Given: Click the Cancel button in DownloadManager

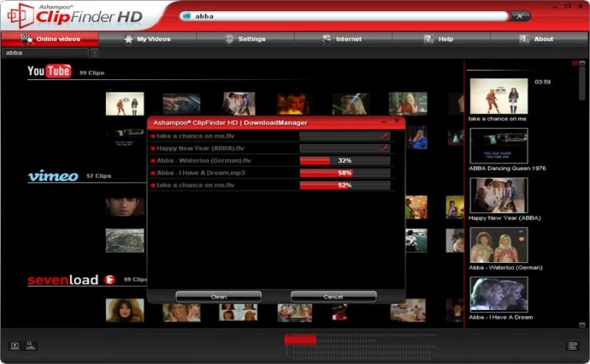Looking at the screenshot, I should pos(334,297).
